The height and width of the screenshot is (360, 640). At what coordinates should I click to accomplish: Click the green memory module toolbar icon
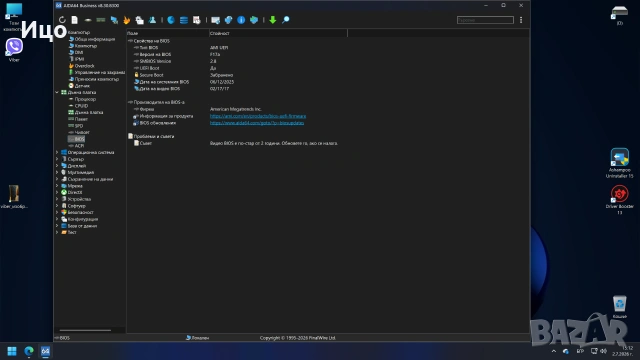[x=101, y=20]
